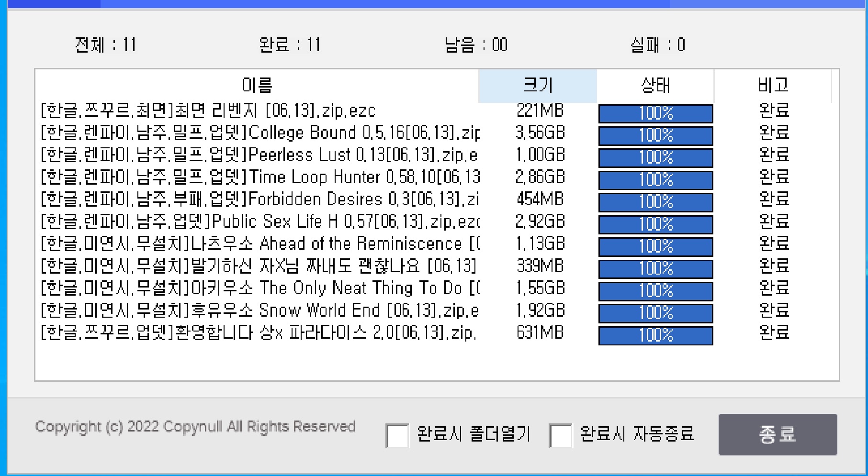The height and width of the screenshot is (476, 868).
Task: Click the 상태 column header
Action: [655, 86]
